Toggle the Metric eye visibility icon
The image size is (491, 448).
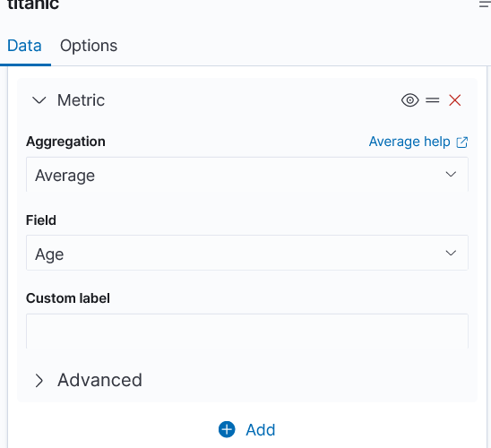pos(409,100)
